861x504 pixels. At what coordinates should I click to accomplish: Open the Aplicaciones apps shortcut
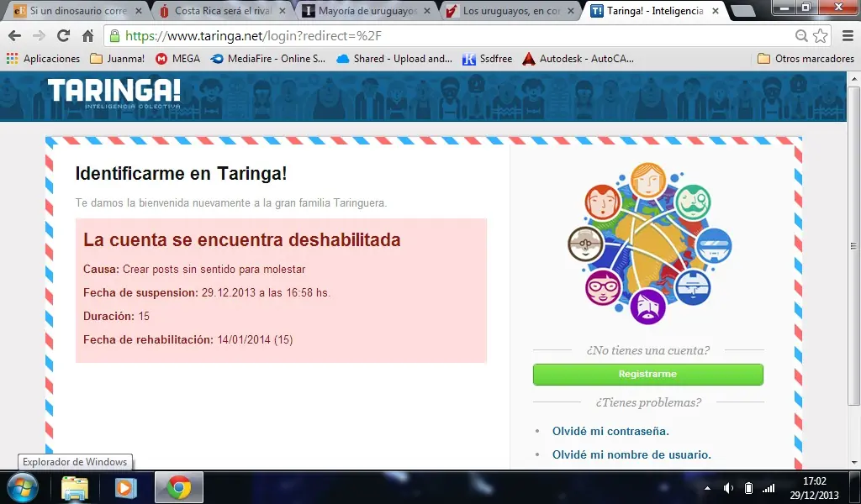point(44,59)
